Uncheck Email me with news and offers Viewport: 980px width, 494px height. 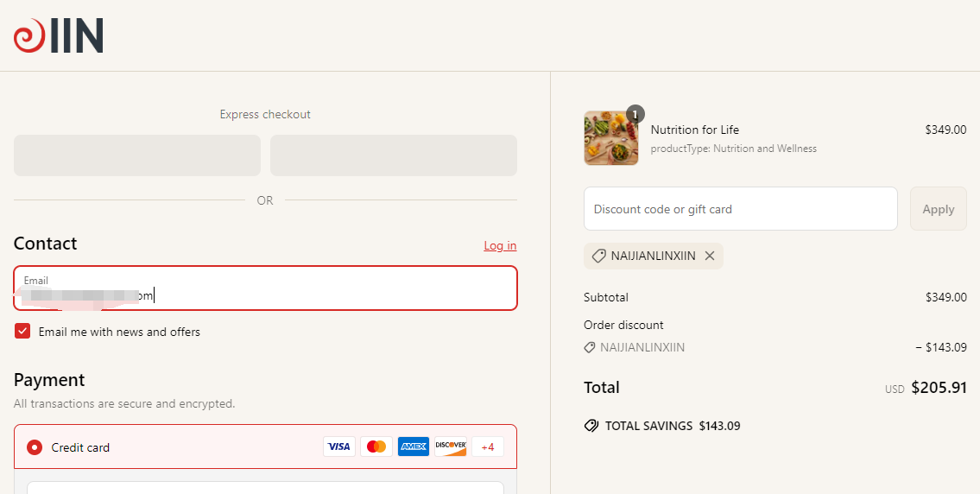click(x=22, y=332)
